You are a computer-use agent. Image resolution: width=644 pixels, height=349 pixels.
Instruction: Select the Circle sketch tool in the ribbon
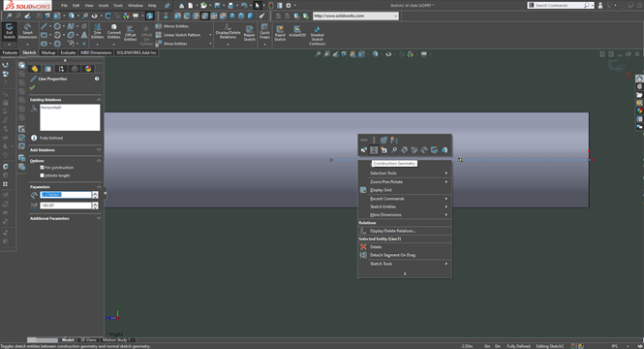point(57,26)
